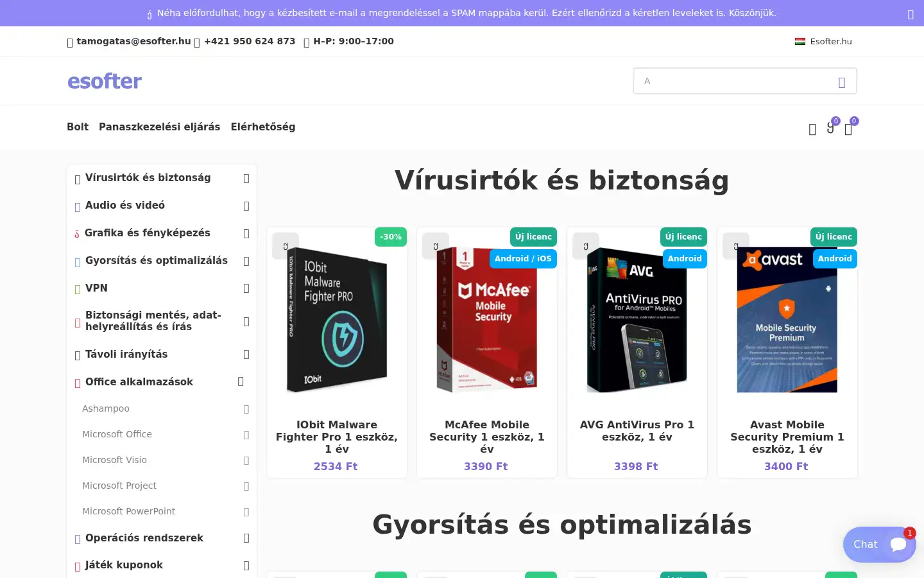Open the Bolt menu item
Screen dimensions: 924x578
pyautogui.click(x=78, y=127)
